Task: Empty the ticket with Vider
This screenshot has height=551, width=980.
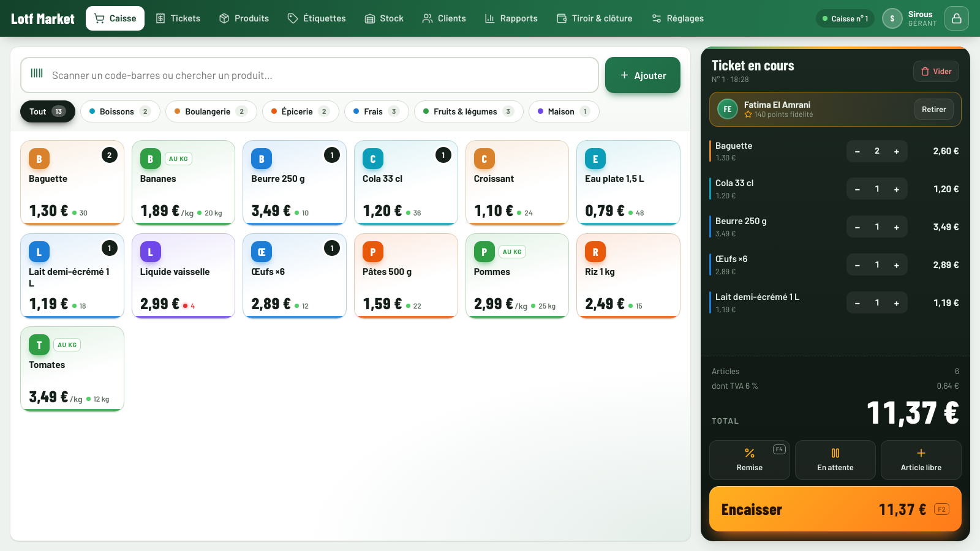Action: pyautogui.click(x=936, y=72)
